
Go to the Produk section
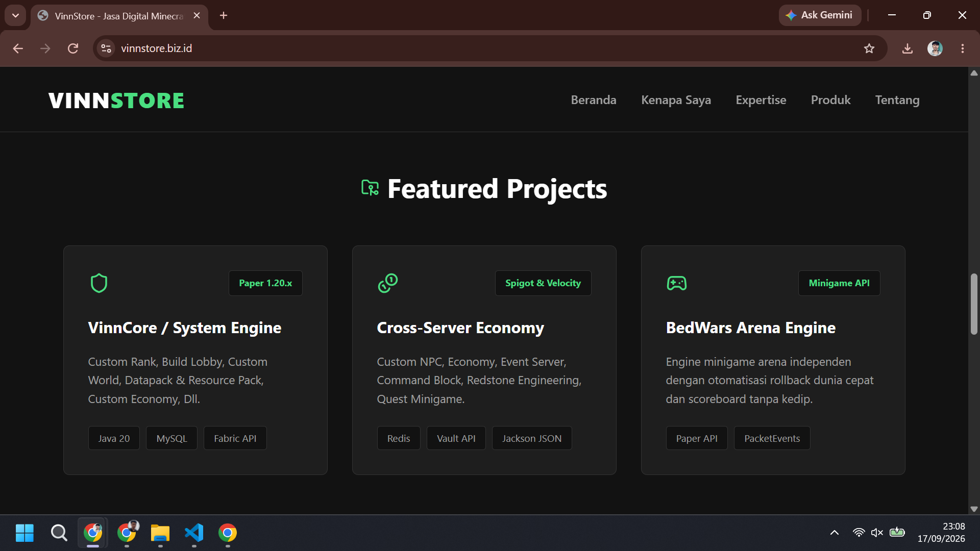tap(831, 100)
